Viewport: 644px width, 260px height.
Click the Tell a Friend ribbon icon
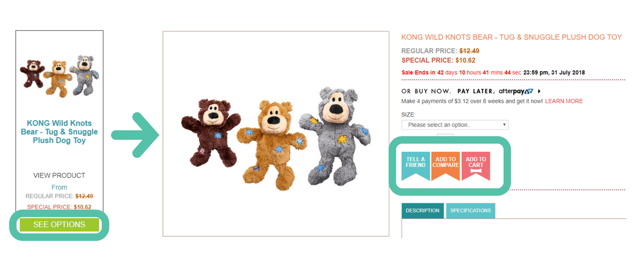[x=416, y=165]
